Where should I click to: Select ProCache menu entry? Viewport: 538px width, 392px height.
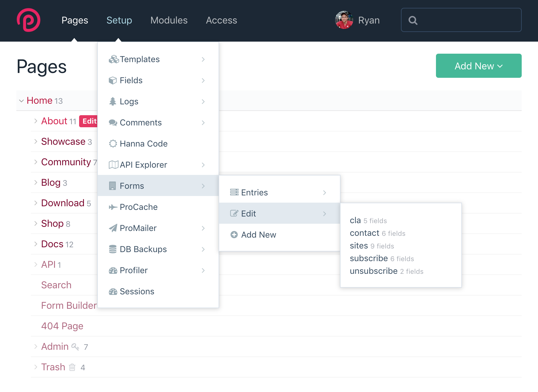click(x=158, y=207)
